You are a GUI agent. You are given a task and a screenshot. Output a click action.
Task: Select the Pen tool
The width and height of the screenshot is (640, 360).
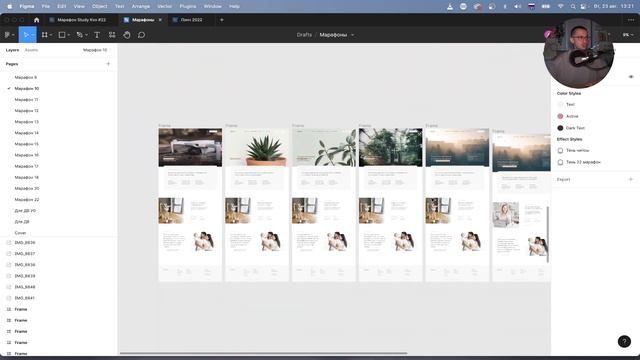point(80,35)
